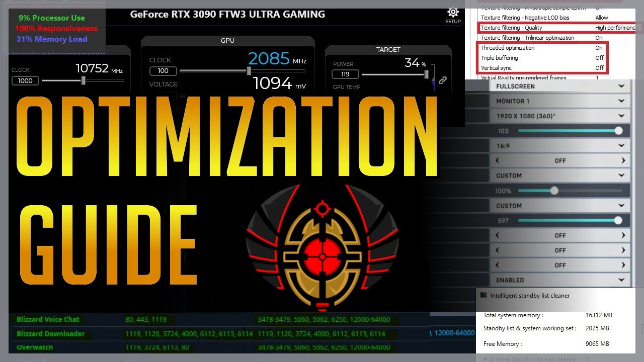Open the FULLSCREEN display mode dropdown
Screen dimensions: 644x362
point(559,86)
